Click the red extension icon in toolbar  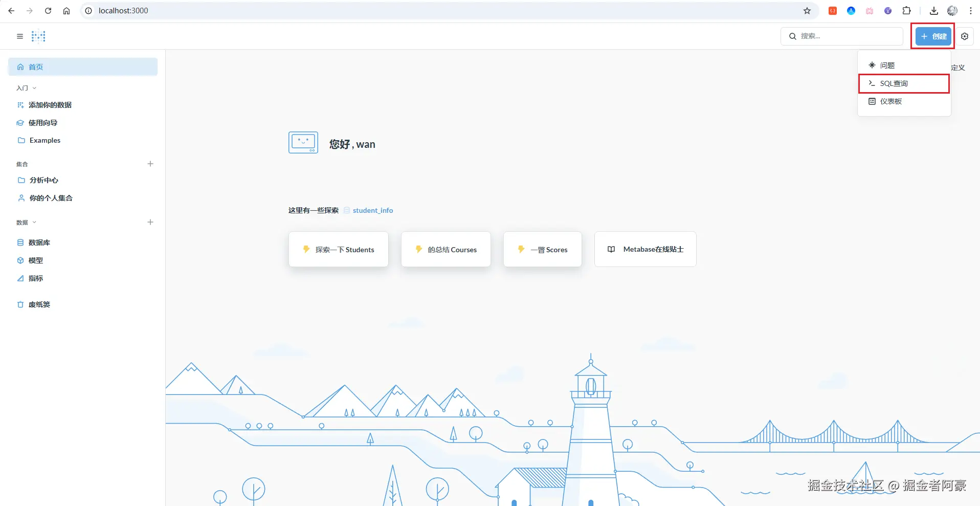(833, 11)
